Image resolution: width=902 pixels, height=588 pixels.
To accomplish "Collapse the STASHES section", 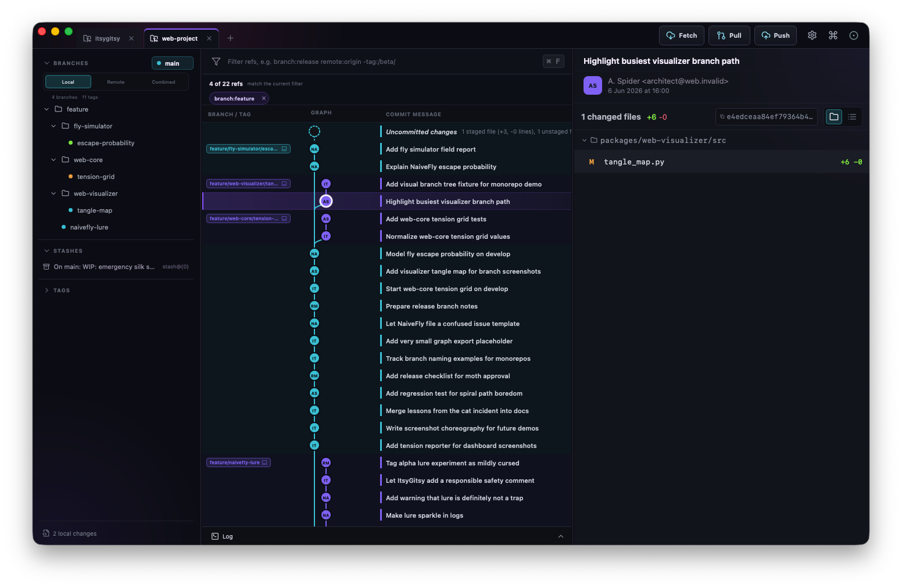I will coord(46,251).
